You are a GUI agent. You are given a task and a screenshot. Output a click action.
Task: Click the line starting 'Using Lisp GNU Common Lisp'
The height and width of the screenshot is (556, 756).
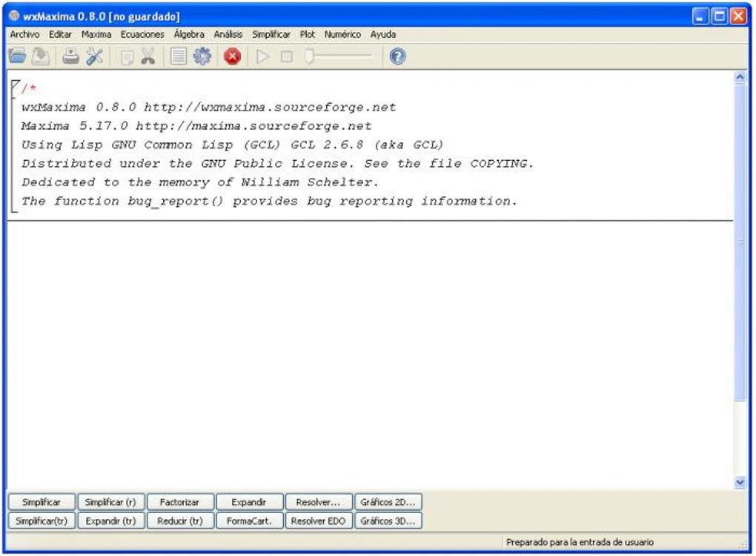(232, 145)
